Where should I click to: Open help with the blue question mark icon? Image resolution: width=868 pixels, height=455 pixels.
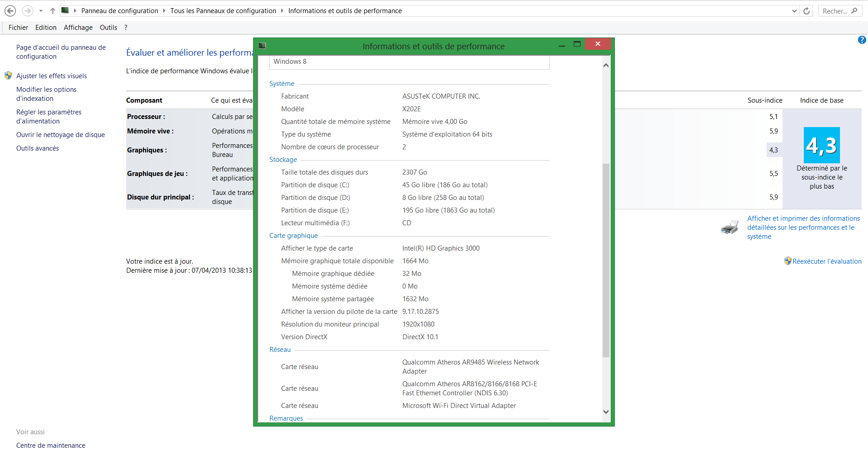(862, 40)
